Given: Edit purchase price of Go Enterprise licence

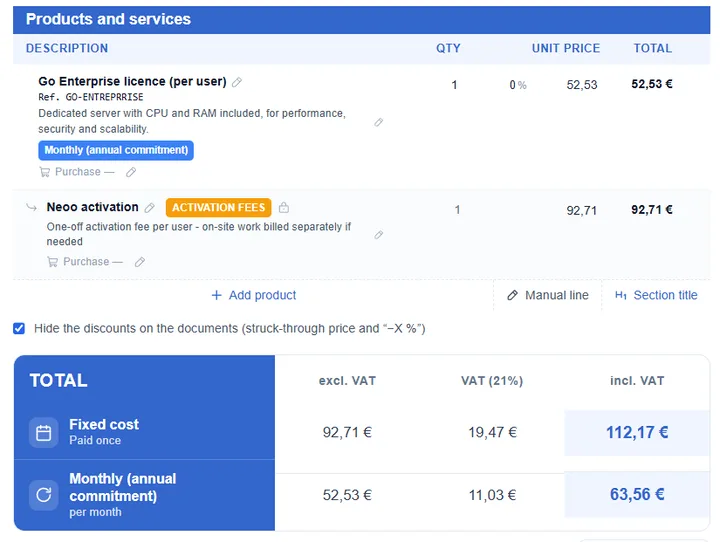Looking at the screenshot, I should (x=131, y=172).
